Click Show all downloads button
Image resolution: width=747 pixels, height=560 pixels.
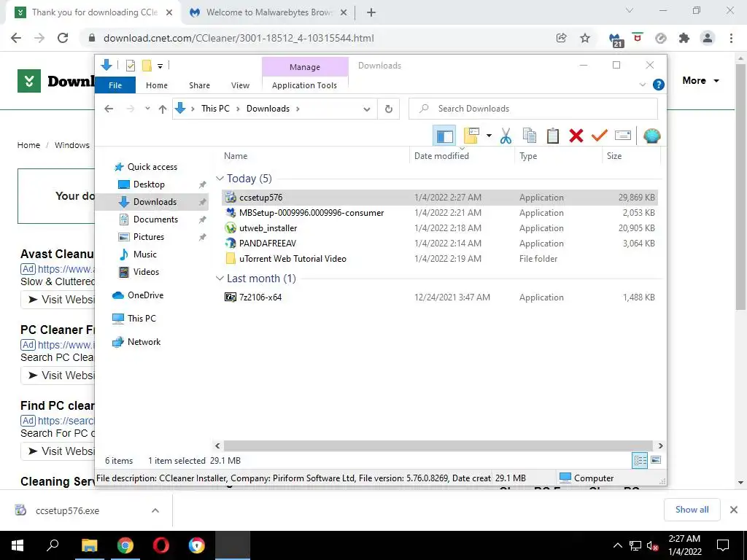coord(692,510)
